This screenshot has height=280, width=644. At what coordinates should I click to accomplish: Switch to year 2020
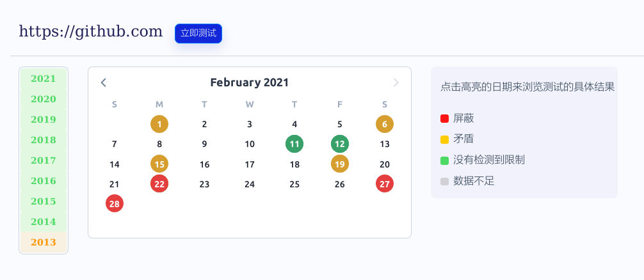(x=44, y=99)
